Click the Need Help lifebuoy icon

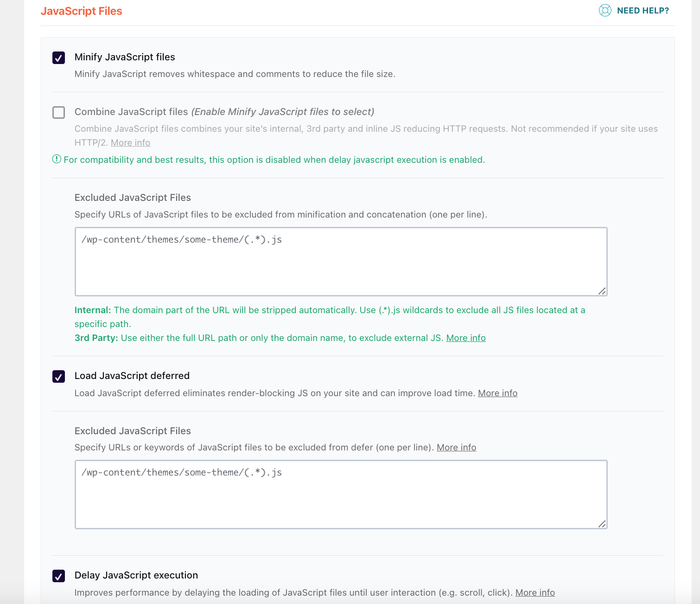(605, 10)
